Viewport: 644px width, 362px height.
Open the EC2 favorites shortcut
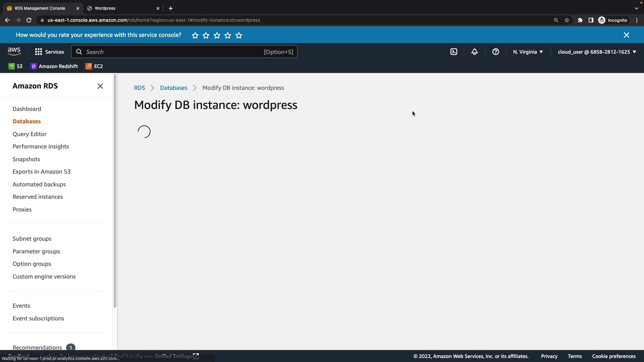[94, 66]
